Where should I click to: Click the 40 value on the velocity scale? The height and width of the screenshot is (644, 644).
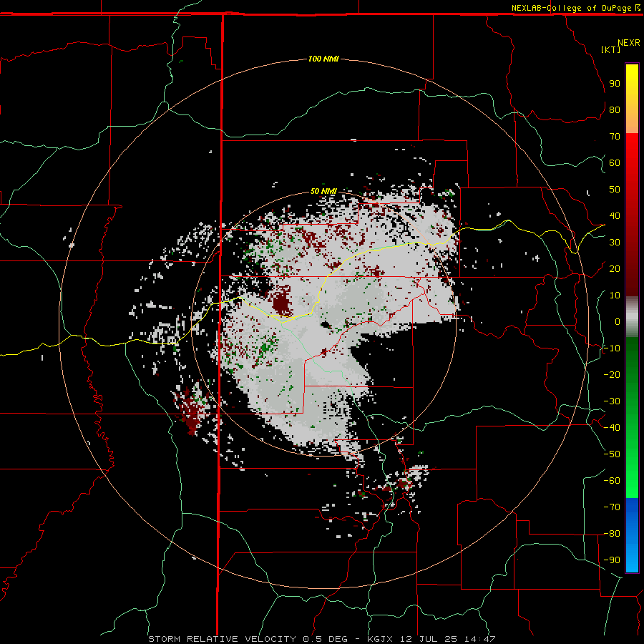coord(615,216)
